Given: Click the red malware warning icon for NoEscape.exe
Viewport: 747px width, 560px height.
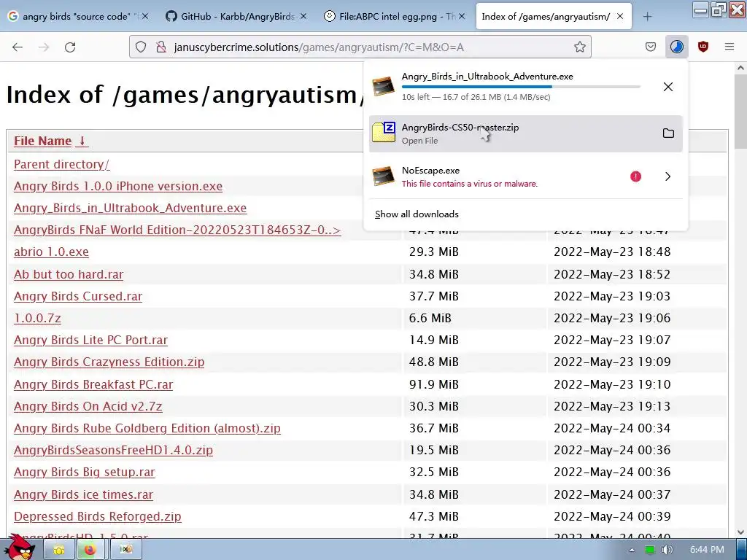Looking at the screenshot, I should pyautogui.click(x=635, y=176).
